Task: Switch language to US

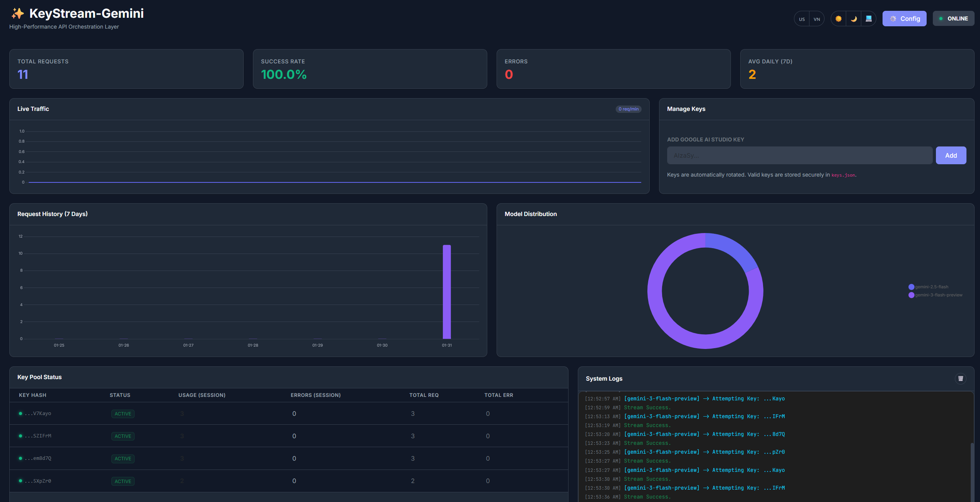Action: 802,19
